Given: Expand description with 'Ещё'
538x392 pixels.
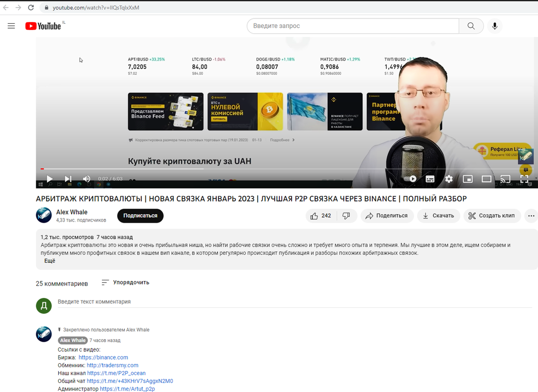Looking at the screenshot, I should point(50,261).
